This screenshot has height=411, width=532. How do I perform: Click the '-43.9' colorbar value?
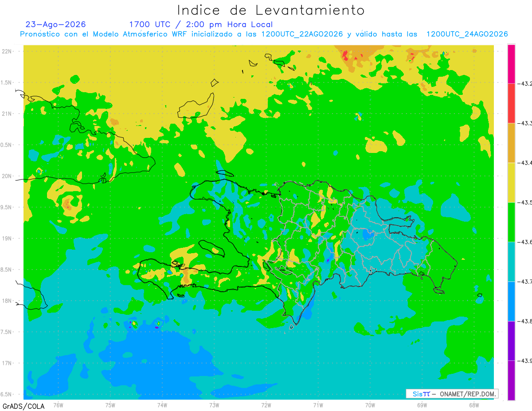click(525, 360)
